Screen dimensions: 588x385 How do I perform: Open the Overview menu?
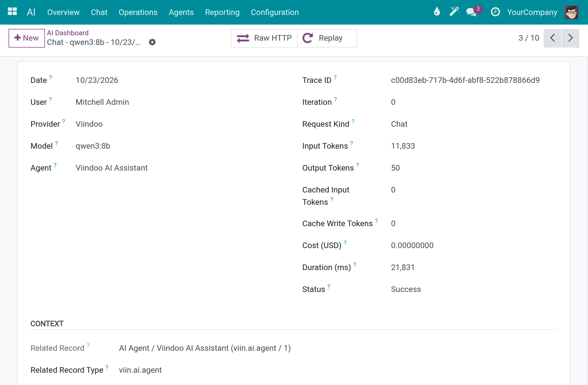(63, 12)
